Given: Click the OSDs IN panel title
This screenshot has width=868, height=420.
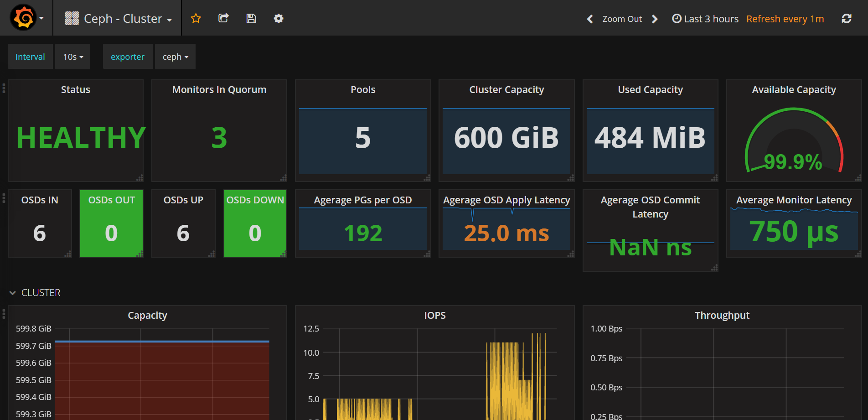Looking at the screenshot, I should click(40, 200).
